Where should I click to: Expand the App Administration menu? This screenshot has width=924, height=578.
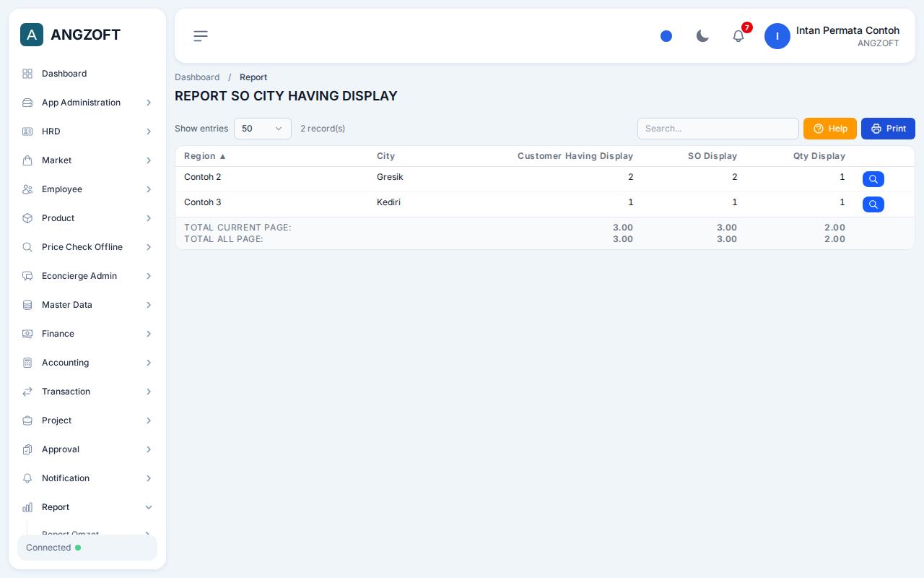[x=87, y=103]
